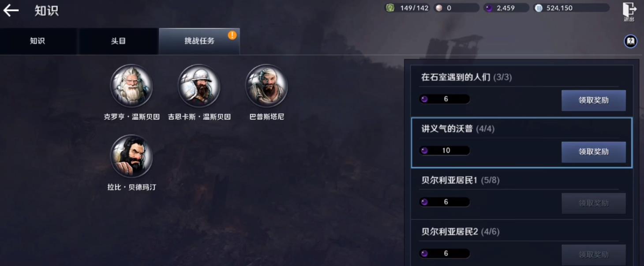Select the 贝尔利亚居民2 quest entry

(x=522, y=243)
